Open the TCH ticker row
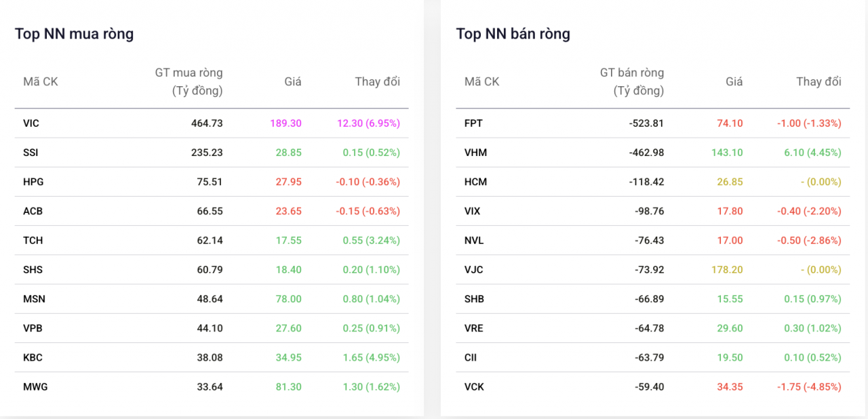This screenshot has width=868, height=419. [33, 240]
